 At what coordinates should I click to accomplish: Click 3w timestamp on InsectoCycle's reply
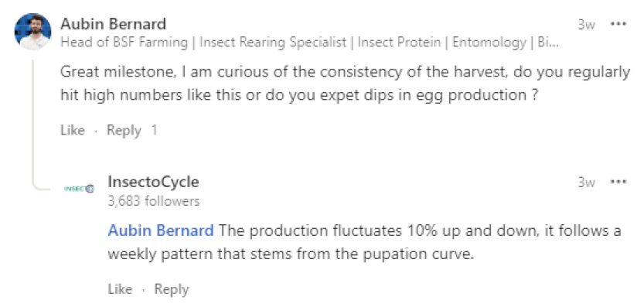(586, 182)
